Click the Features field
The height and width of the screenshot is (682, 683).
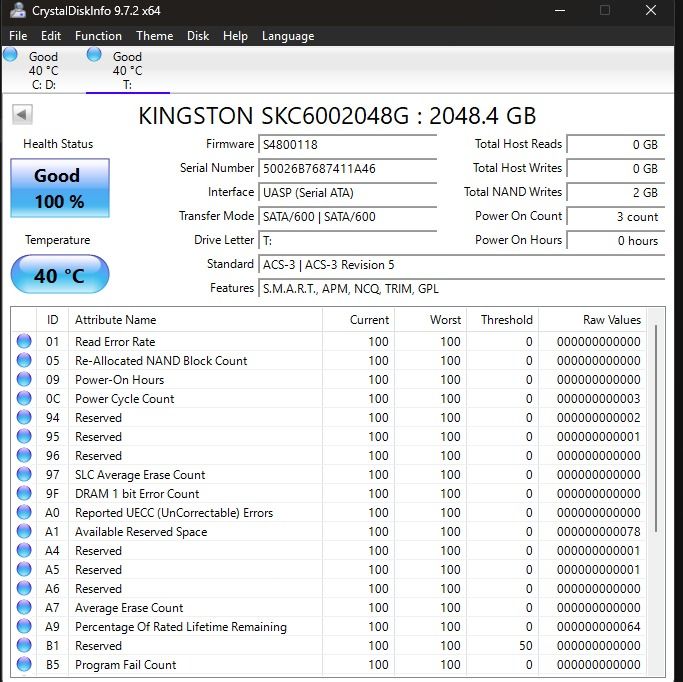point(461,288)
